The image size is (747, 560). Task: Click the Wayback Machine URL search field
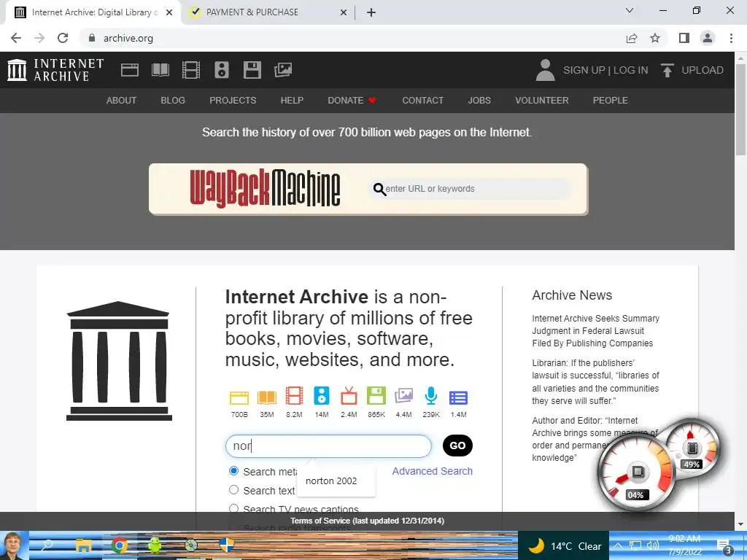471,189
